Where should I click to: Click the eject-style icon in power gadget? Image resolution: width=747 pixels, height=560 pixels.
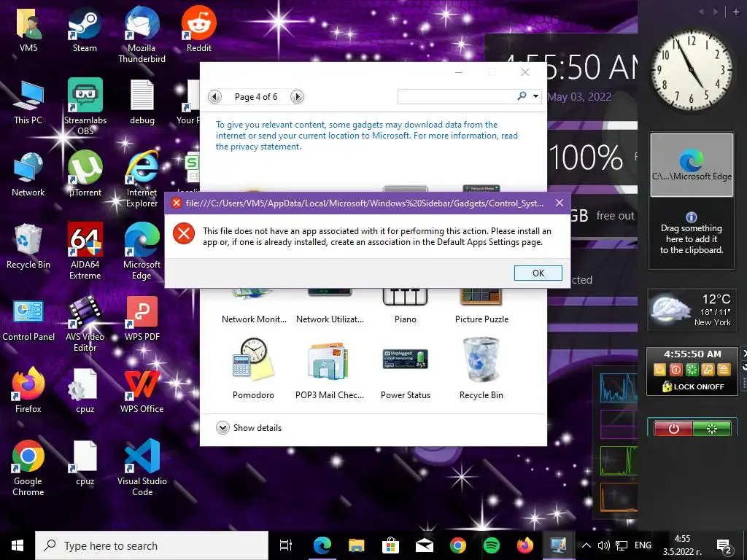724,370
